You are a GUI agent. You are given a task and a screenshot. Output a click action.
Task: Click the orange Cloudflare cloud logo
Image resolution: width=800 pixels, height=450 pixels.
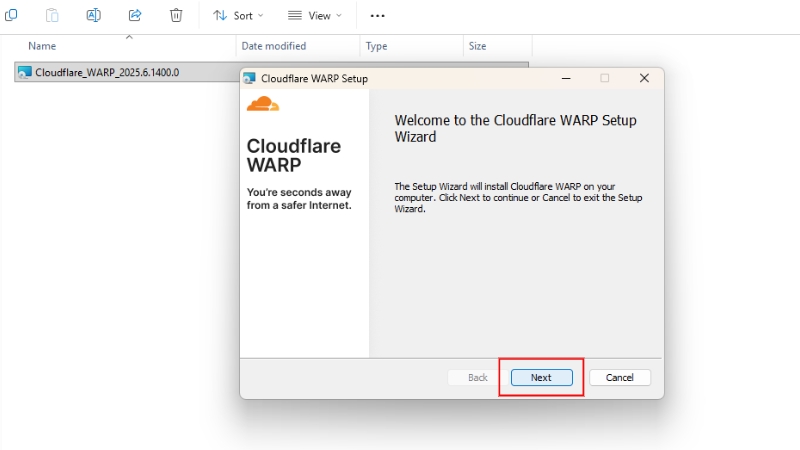tap(263, 104)
